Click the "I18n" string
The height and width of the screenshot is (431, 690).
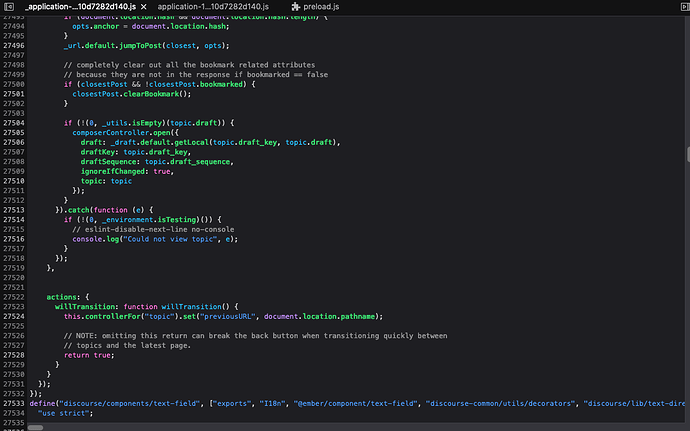pos(272,404)
